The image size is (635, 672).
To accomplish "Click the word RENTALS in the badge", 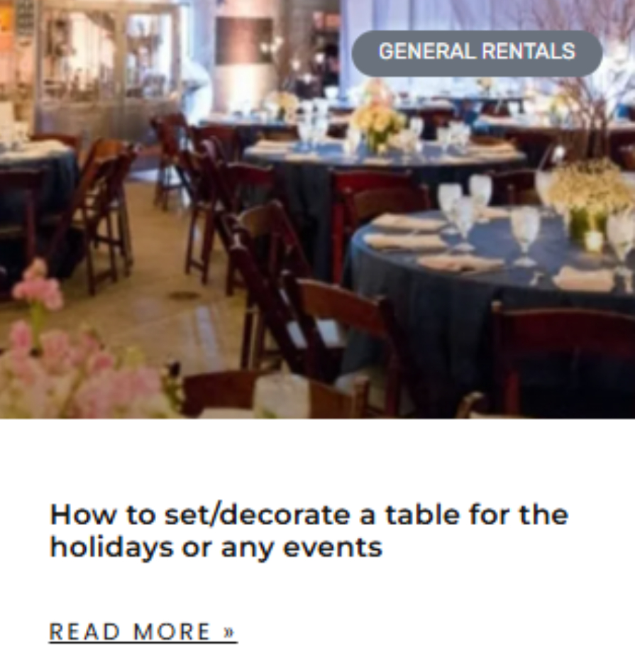I will pyautogui.click(x=529, y=51).
